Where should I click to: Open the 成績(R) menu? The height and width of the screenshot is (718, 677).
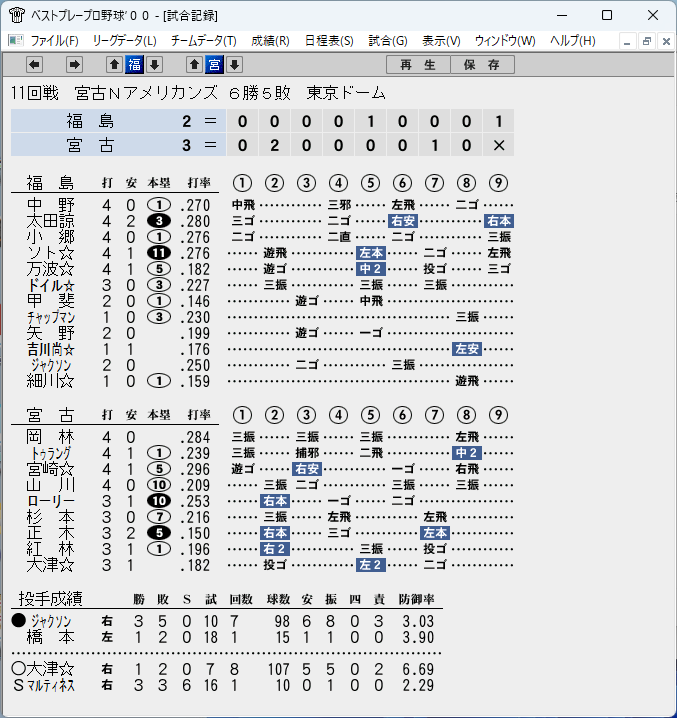coord(270,41)
